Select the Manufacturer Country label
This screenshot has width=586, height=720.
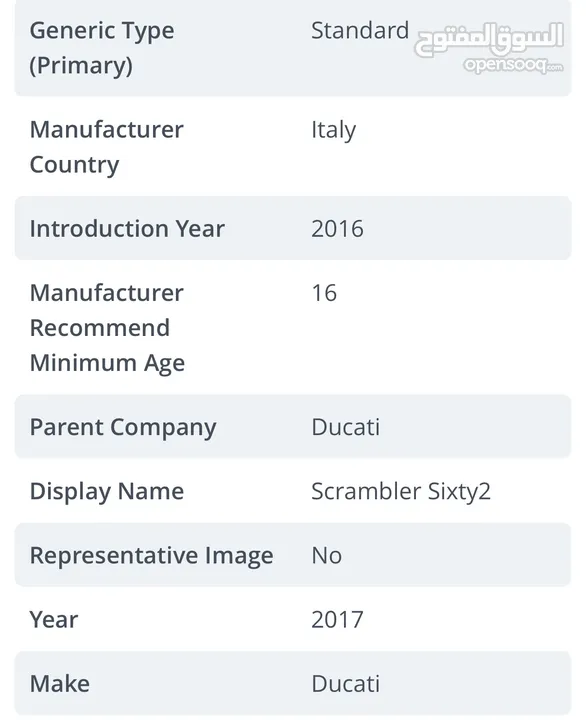pyautogui.click(x=107, y=147)
